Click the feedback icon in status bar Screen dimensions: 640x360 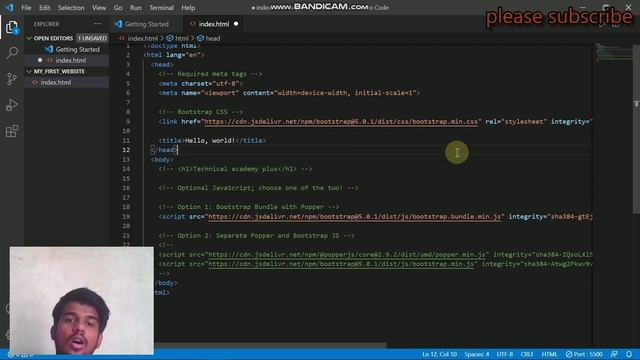coord(614,354)
